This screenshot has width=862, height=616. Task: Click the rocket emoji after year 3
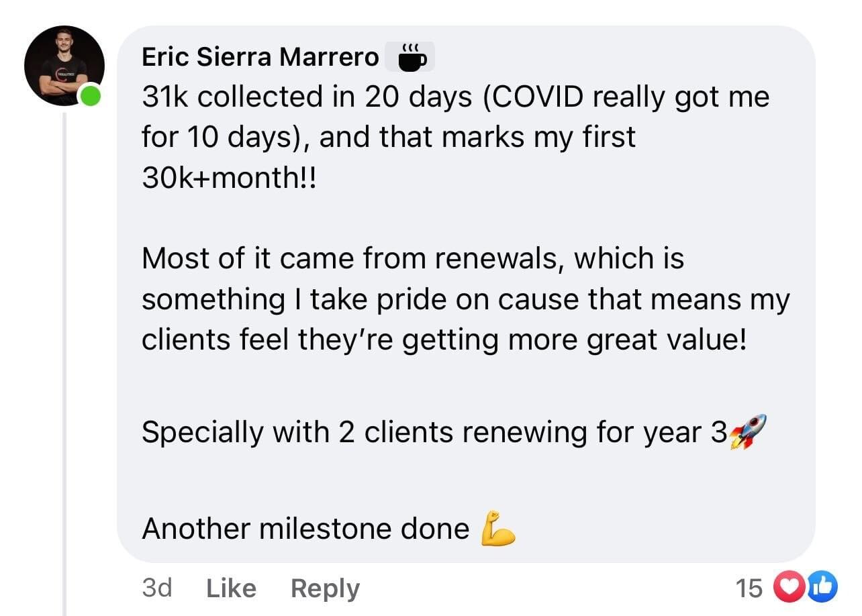[747, 431]
